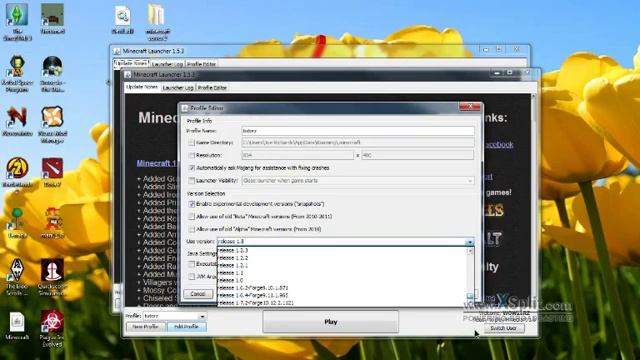Select release 1.1 from version list
The height and width of the screenshot is (360, 640).
(342, 273)
